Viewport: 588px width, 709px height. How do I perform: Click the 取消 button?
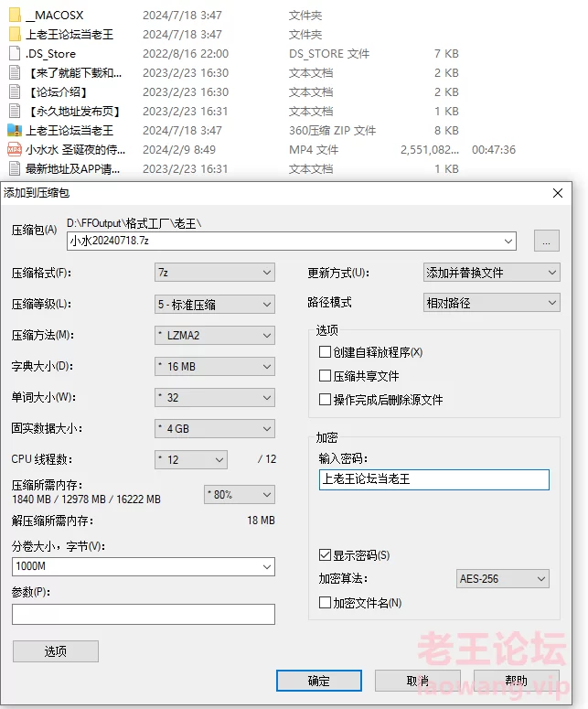pyautogui.click(x=418, y=681)
